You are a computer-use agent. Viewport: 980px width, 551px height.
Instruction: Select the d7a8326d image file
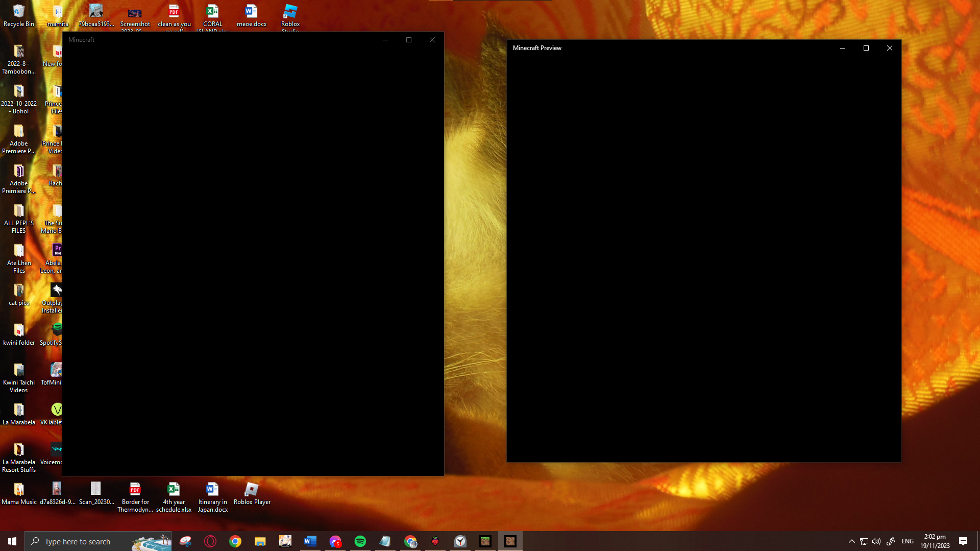[58, 494]
